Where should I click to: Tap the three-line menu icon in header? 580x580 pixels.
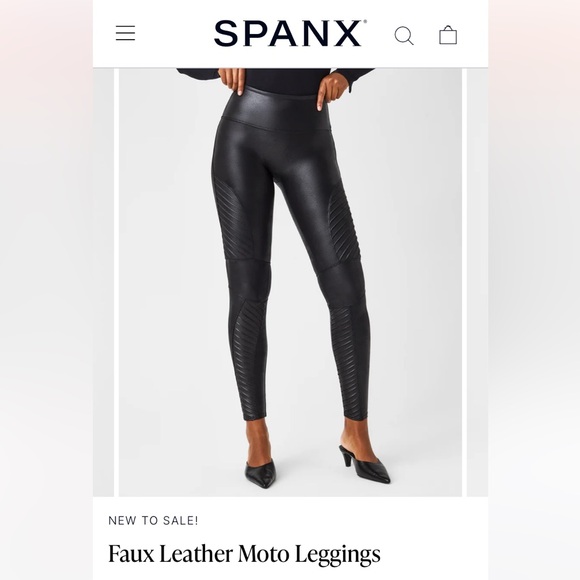[125, 33]
